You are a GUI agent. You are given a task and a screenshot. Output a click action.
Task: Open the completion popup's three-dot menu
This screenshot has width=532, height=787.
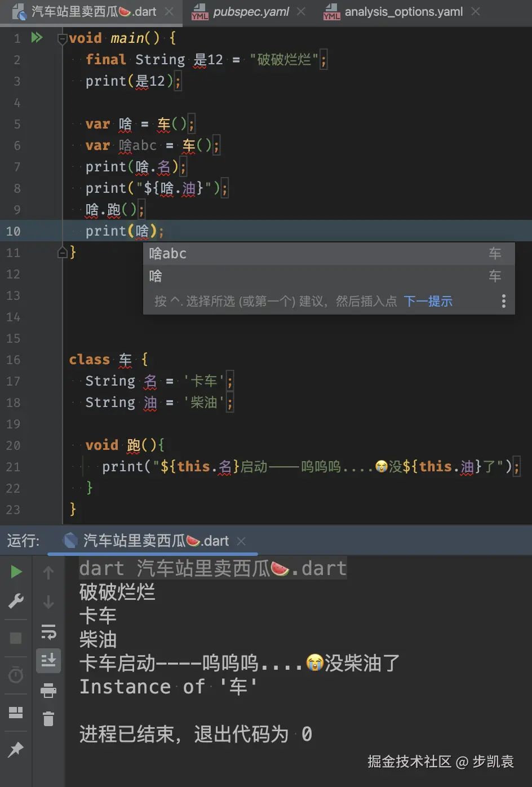(503, 302)
